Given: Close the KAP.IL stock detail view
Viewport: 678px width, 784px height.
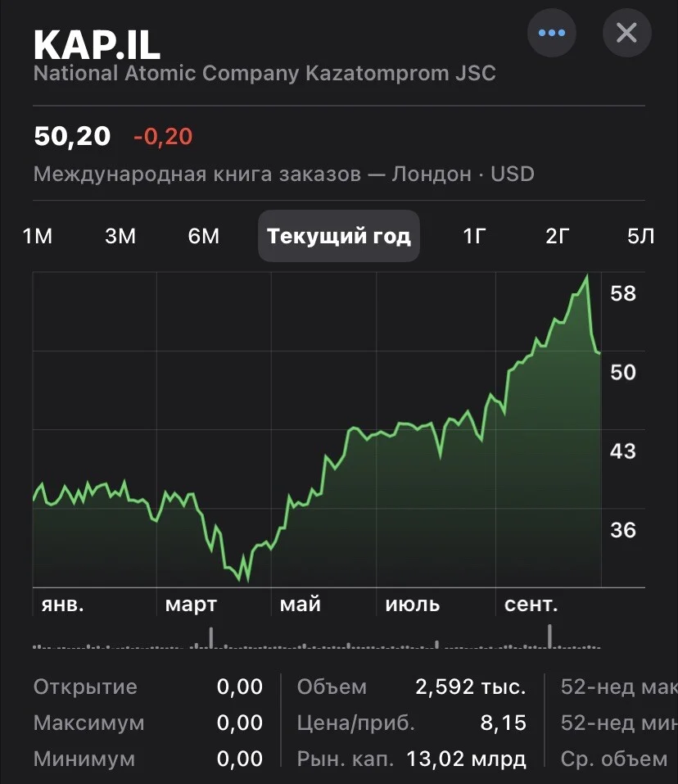Looking at the screenshot, I should point(626,33).
